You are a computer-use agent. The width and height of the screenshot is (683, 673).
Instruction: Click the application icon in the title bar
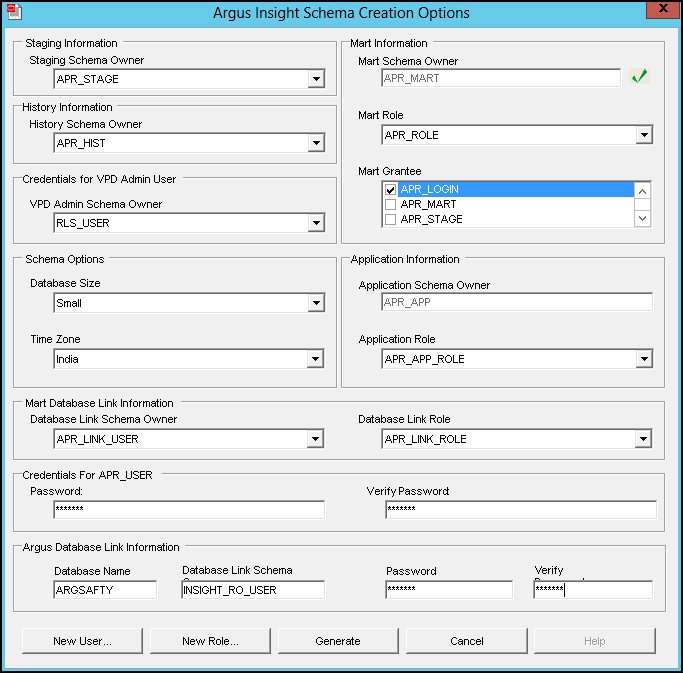click(x=14, y=12)
